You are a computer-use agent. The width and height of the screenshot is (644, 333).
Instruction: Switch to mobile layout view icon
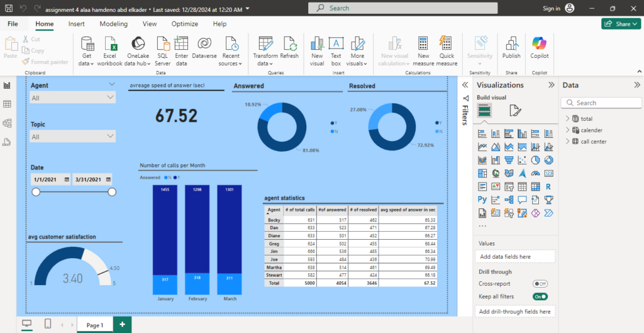[x=48, y=324]
